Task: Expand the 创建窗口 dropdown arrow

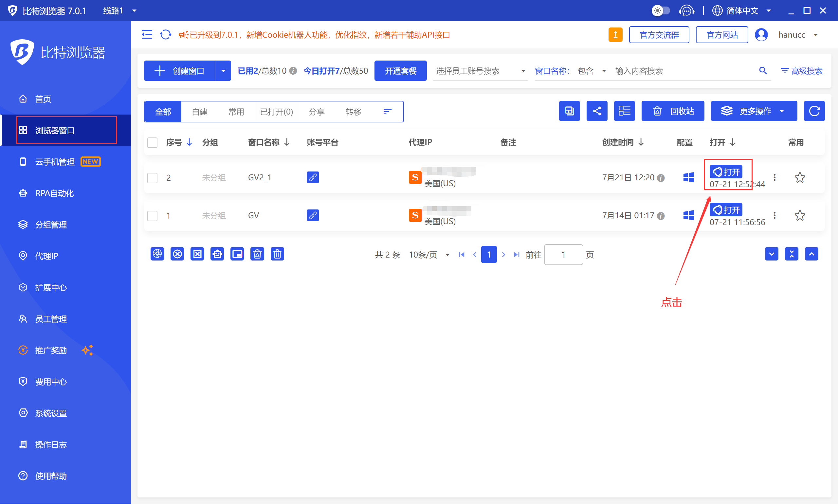Action: point(223,71)
